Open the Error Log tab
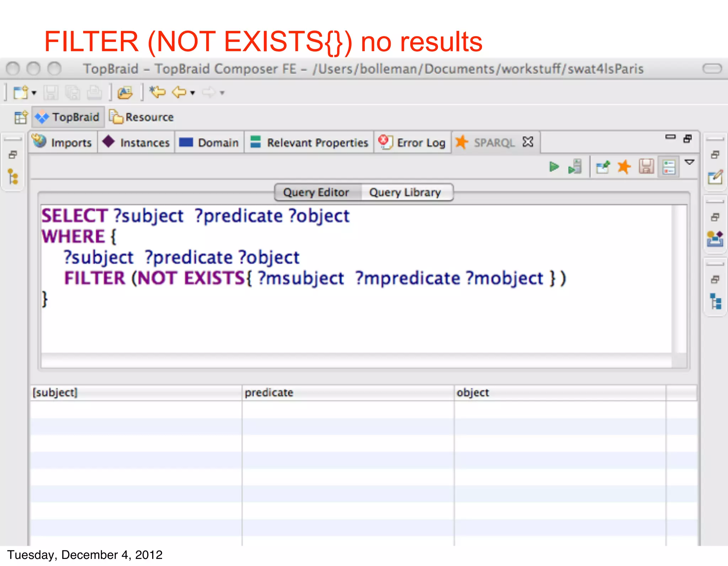This screenshot has height=566, width=728. [x=412, y=142]
